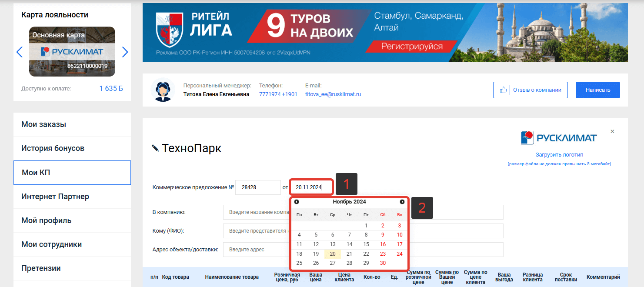Viewport: 644px width, 287px height.
Task: Click the date field 20.11.2024
Action: pyautogui.click(x=312, y=187)
